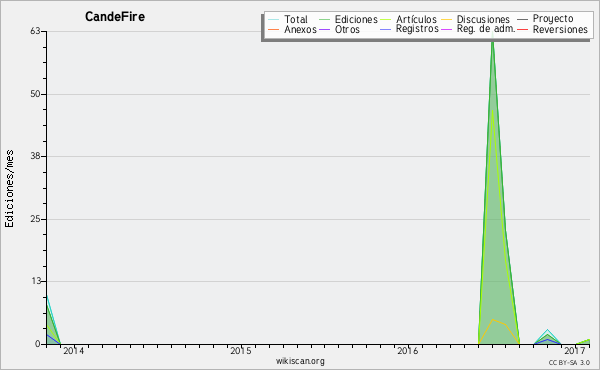Click the CC BY-SA 3.0 license text
The height and width of the screenshot is (370, 600).
point(569,362)
